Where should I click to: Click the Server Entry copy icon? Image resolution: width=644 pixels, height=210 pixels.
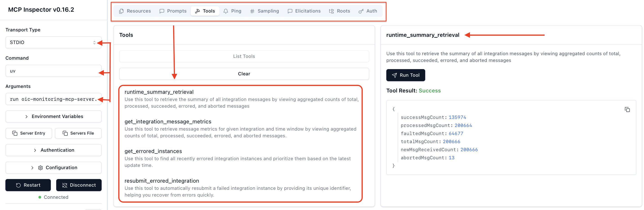tap(15, 133)
